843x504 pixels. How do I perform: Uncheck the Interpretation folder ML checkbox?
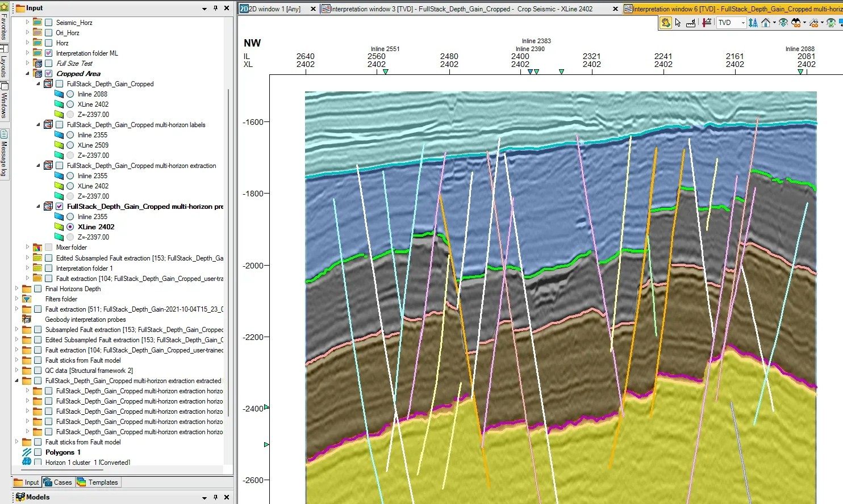coord(48,53)
